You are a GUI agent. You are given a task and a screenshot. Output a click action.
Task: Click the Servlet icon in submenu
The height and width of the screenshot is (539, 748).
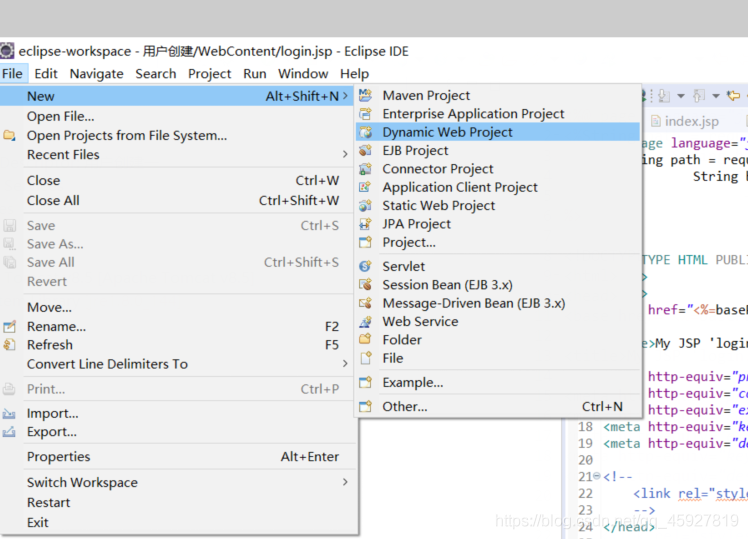pos(366,267)
